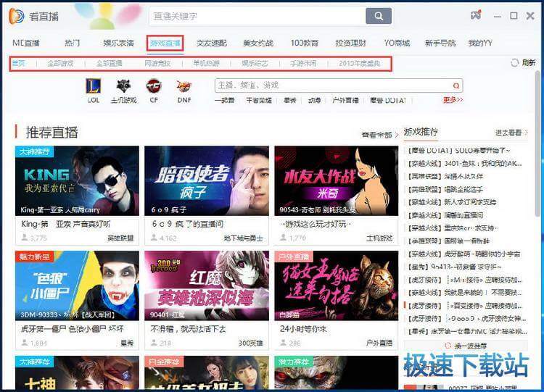Select the 全部游戏 sub-navigation item
The height and width of the screenshot is (392, 544).
click(60, 64)
